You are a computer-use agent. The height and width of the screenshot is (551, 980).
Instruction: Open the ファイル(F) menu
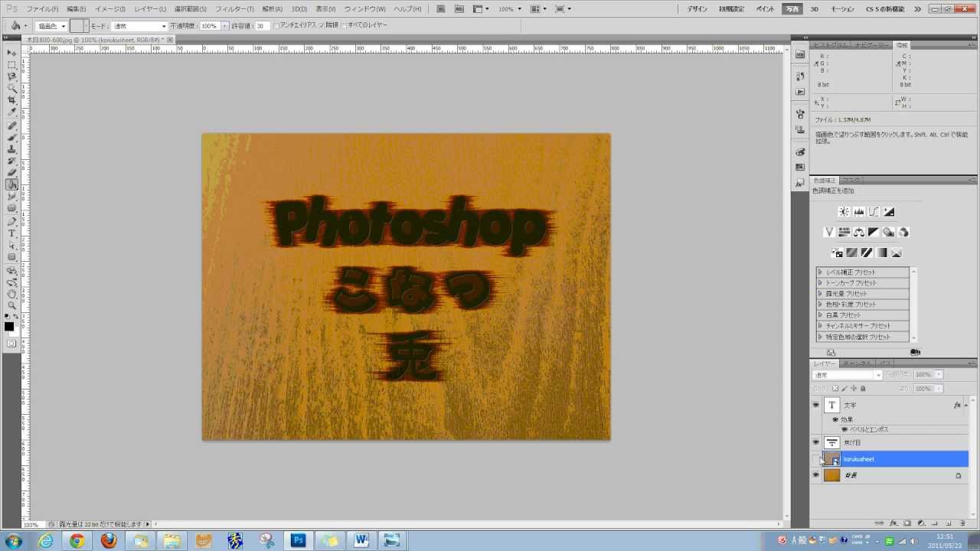[42, 9]
